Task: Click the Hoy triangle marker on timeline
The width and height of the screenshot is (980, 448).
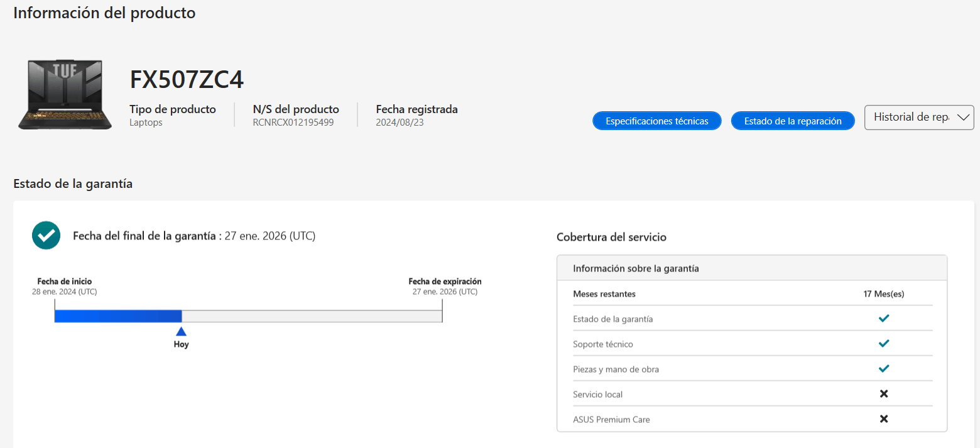Action: [181, 332]
